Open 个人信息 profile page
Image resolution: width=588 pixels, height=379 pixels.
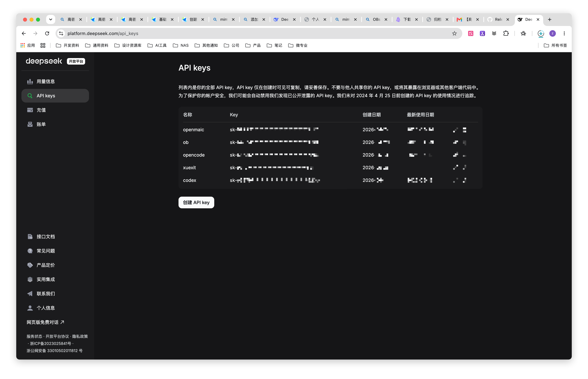point(55,308)
